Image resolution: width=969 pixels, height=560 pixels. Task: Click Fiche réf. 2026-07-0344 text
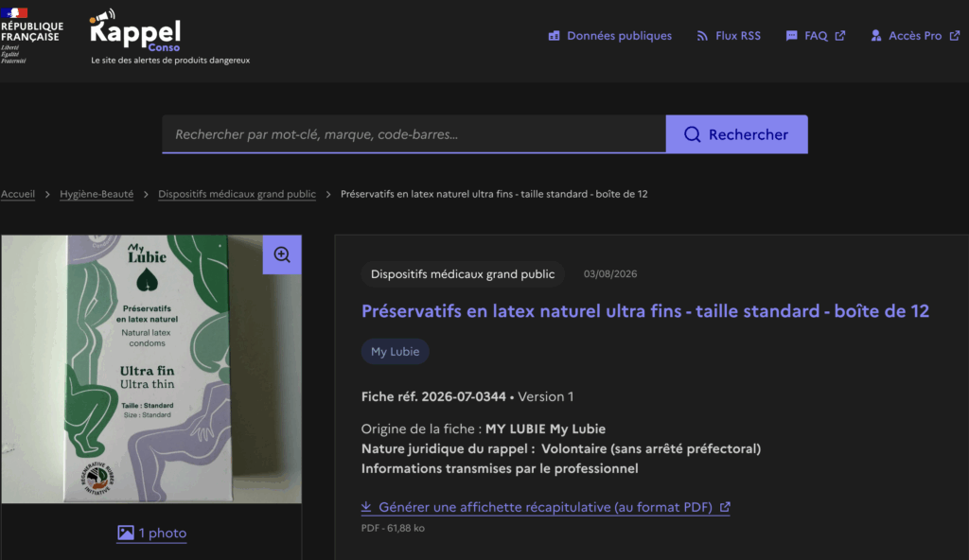433,396
